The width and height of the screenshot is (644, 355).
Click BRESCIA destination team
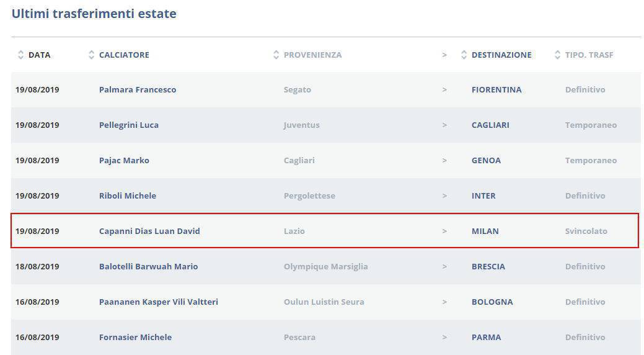tap(488, 266)
